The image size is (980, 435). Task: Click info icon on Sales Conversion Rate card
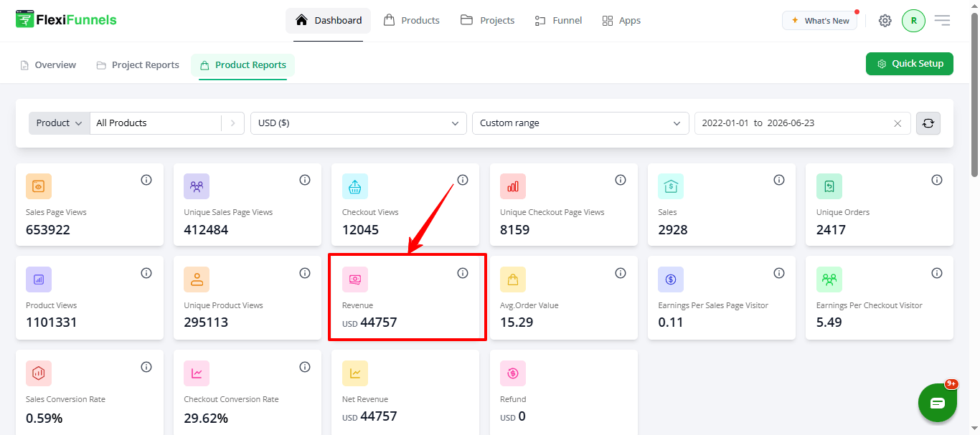(x=146, y=367)
